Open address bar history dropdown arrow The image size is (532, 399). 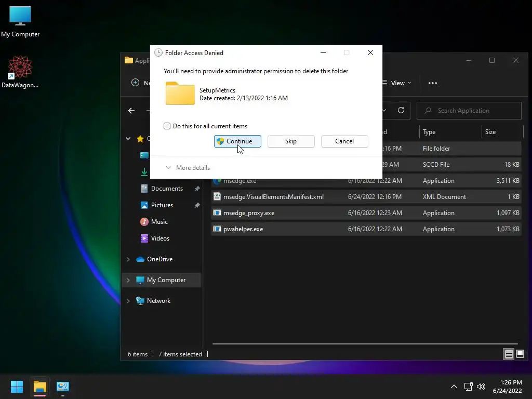click(384, 110)
